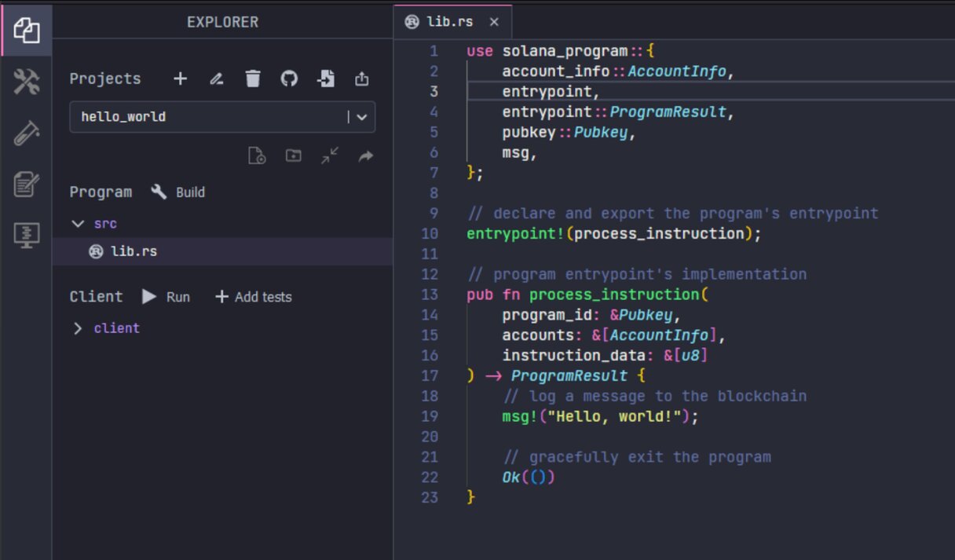Create a new file in the project
This screenshot has height=560, width=955.
pyautogui.click(x=257, y=156)
